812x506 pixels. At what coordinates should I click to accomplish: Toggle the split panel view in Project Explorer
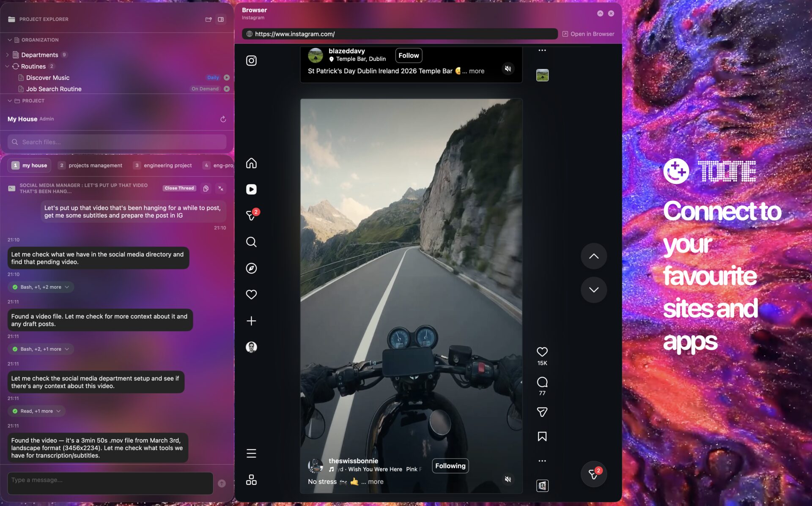220,19
